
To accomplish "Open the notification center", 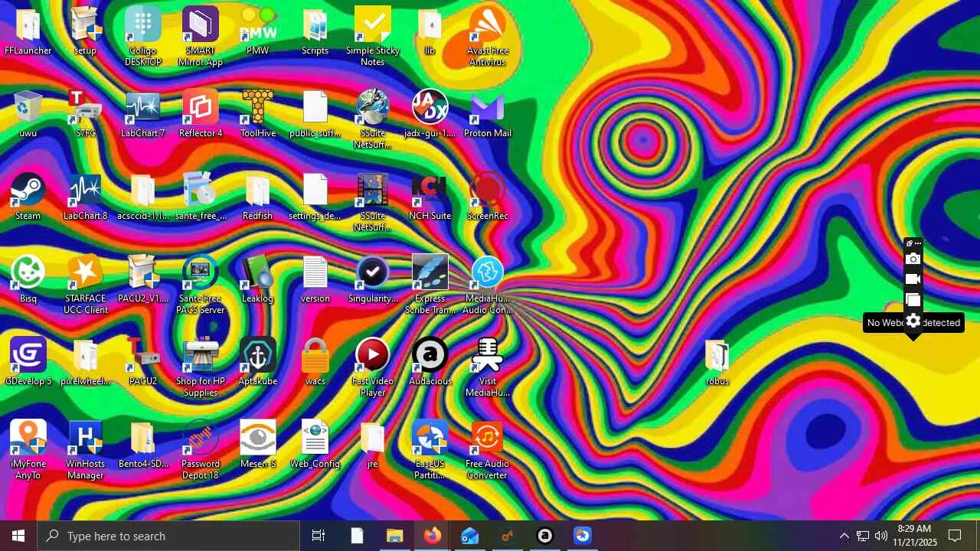I will pyautogui.click(x=955, y=536).
